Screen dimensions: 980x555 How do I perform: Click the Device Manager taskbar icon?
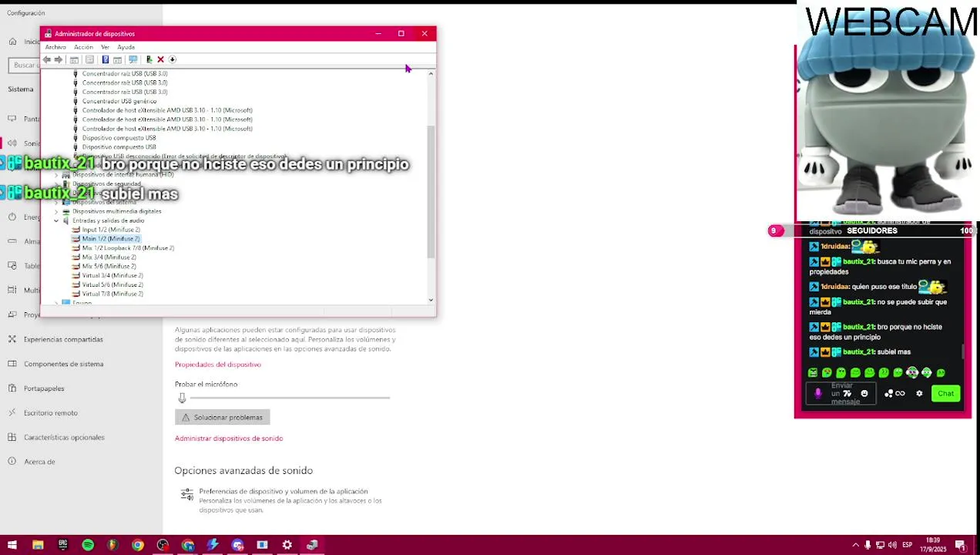pyautogui.click(x=312, y=545)
